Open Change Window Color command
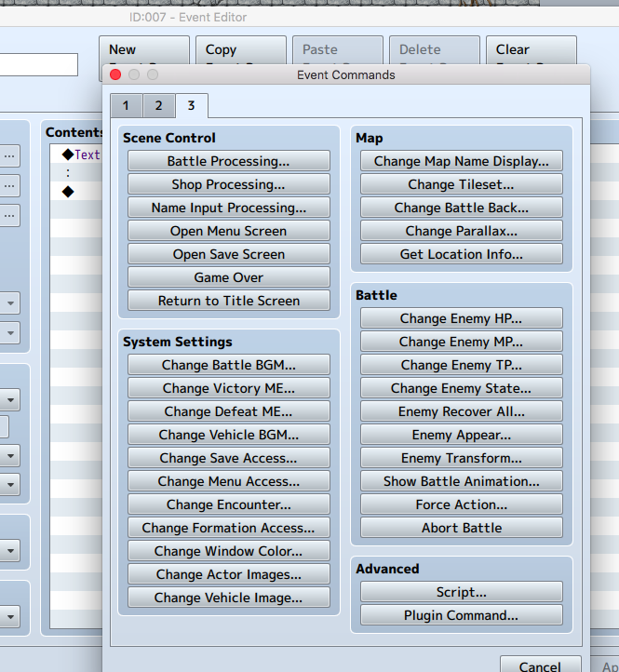Screen dimensions: 619x672 coord(228,551)
